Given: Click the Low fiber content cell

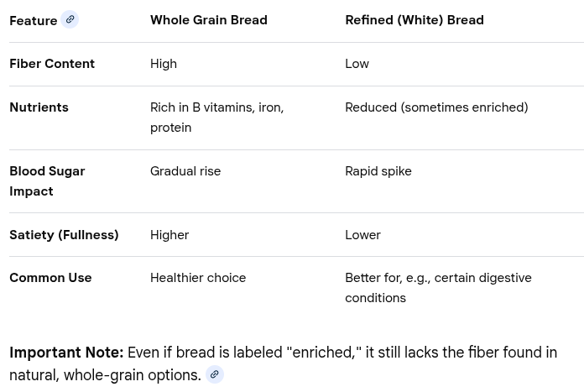Looking at the screenshot, I should point(357,64).
